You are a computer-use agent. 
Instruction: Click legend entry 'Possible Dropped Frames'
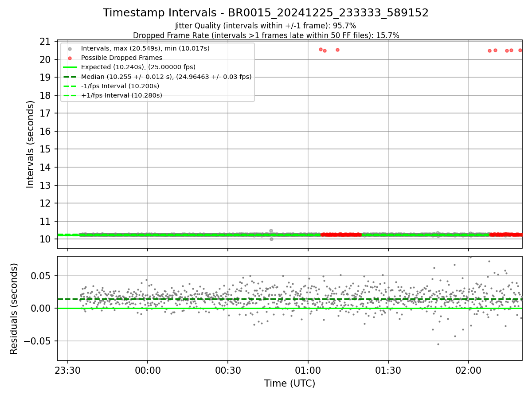pos(121,58)
